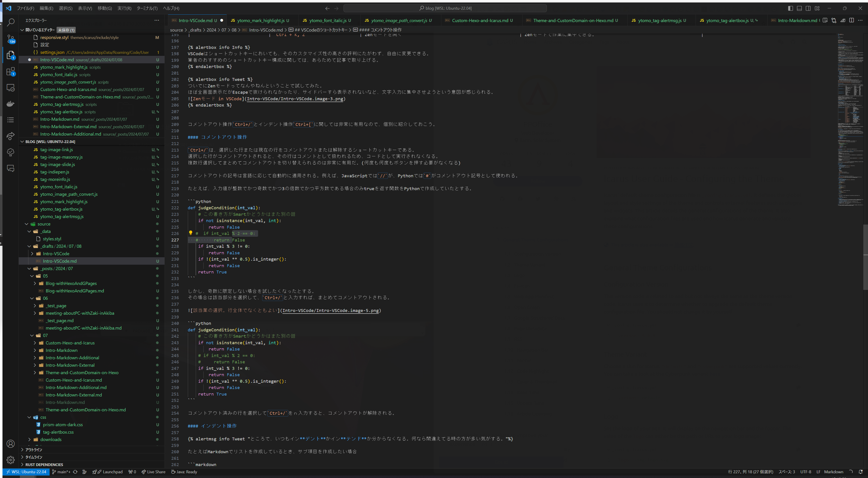Switch to Custom-Hexo-and-Icarus.md tab
This screenshot has width=868, height=478.
pos(479,20)
